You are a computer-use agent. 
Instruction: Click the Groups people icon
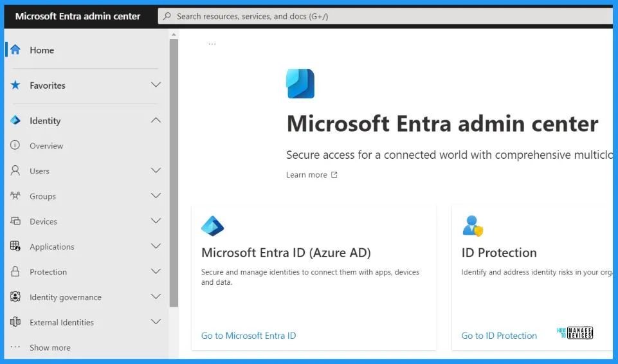point(15,196)
